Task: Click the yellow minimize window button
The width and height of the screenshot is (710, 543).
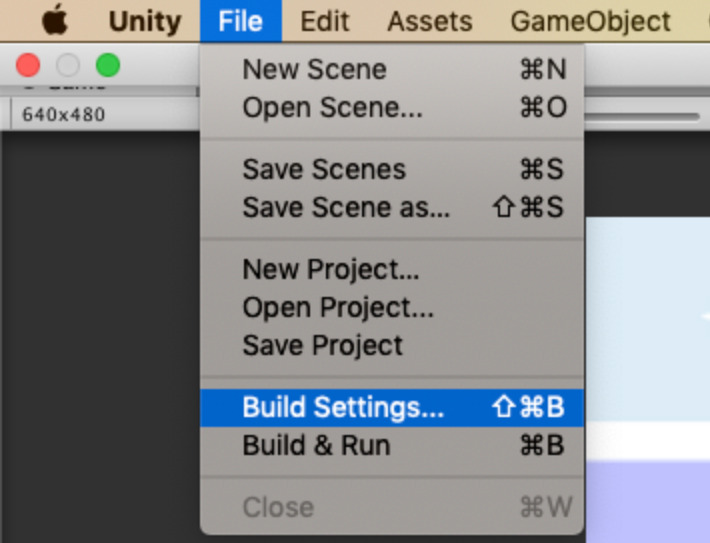Action: coord(68,66)
